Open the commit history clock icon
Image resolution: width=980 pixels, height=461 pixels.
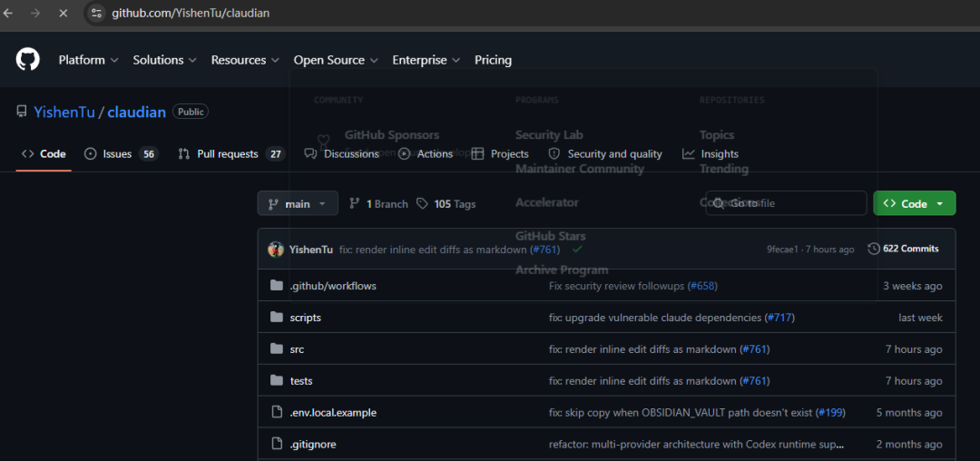(x=874, y=249)
